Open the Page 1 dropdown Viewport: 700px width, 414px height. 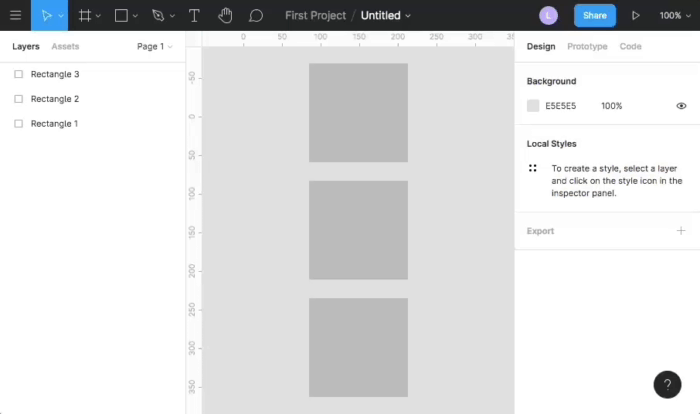click(154, 47)
